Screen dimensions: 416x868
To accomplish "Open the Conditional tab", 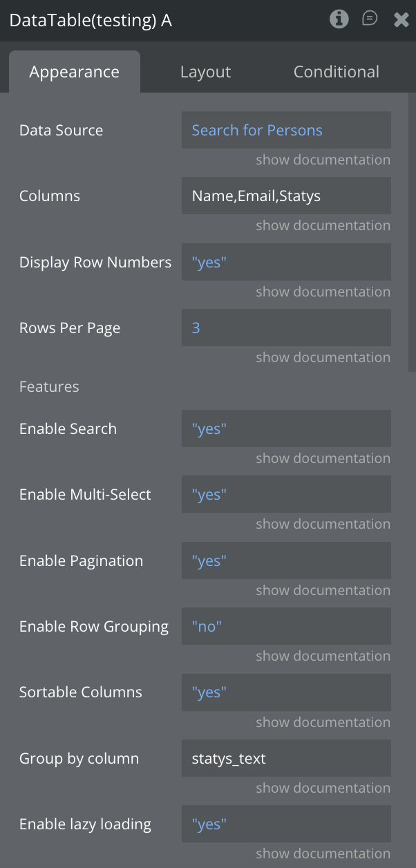I will coord(336,72).
